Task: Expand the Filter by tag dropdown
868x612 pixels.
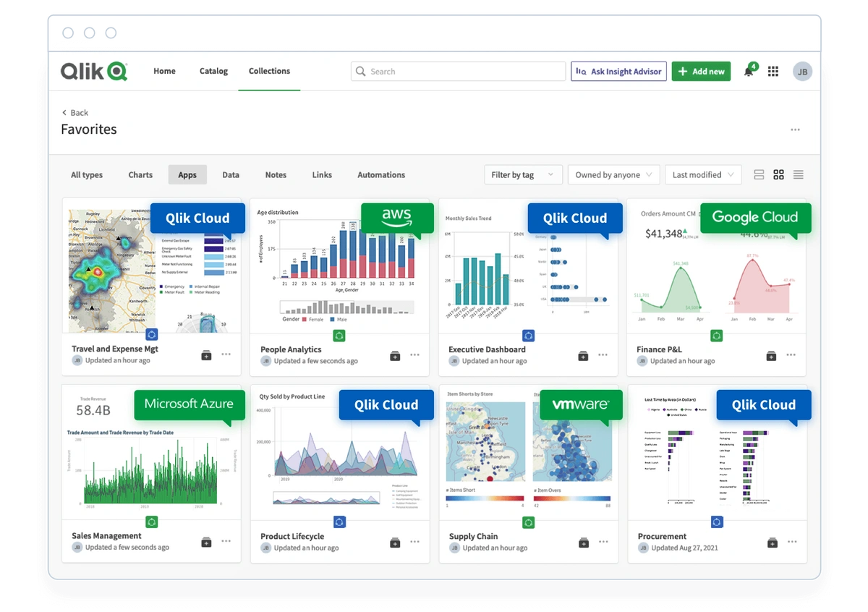Action: (522, 175)
